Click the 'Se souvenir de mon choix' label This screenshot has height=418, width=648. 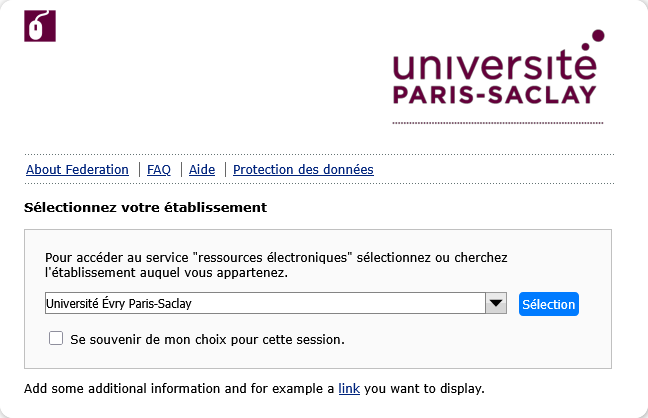pos(207,339)
